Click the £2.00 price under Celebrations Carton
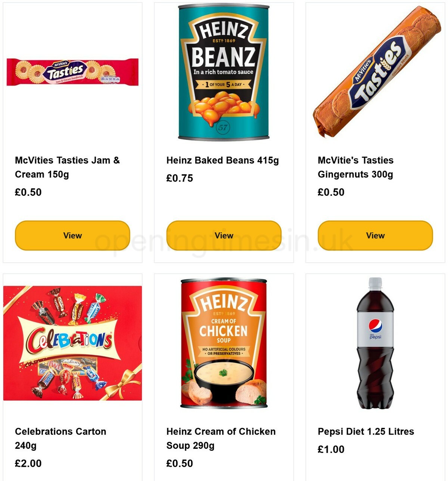The width and height of the screenshot is (448, 481). (x=28, y=463)
